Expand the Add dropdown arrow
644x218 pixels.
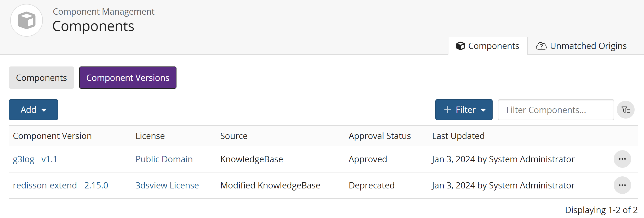tap(44, 110)
